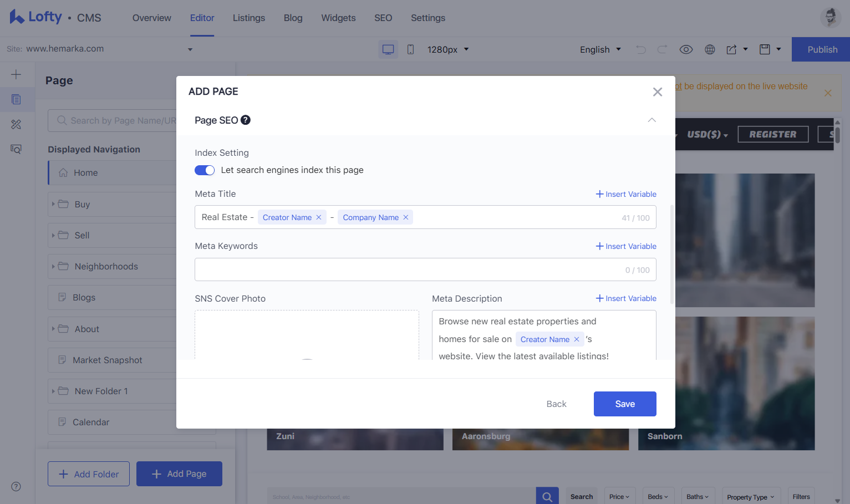The width and height of the screenshot is (850, 504).
Task: Go to the Overview tab
Action: coord(152,18)
